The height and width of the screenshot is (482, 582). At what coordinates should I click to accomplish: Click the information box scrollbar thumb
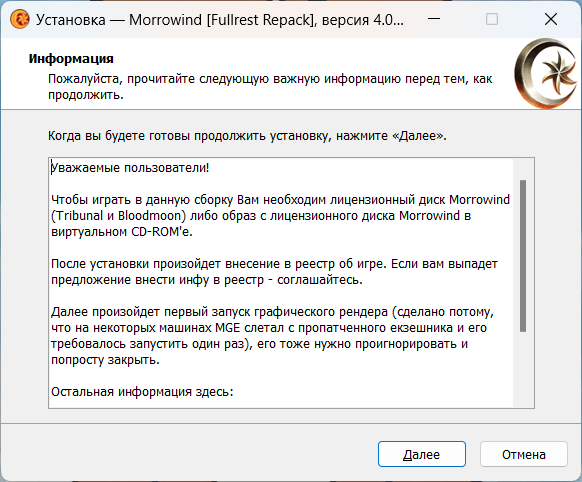[523, 256]
